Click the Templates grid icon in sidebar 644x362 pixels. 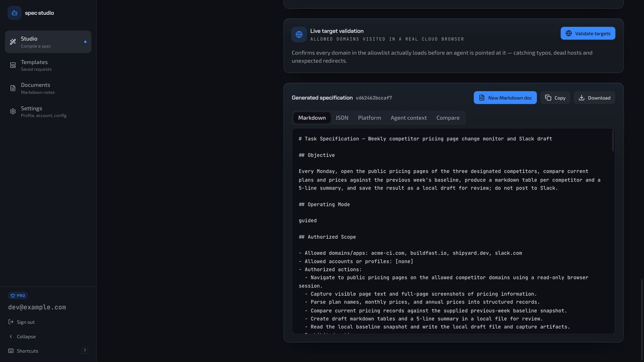click(x=13, y=65)
